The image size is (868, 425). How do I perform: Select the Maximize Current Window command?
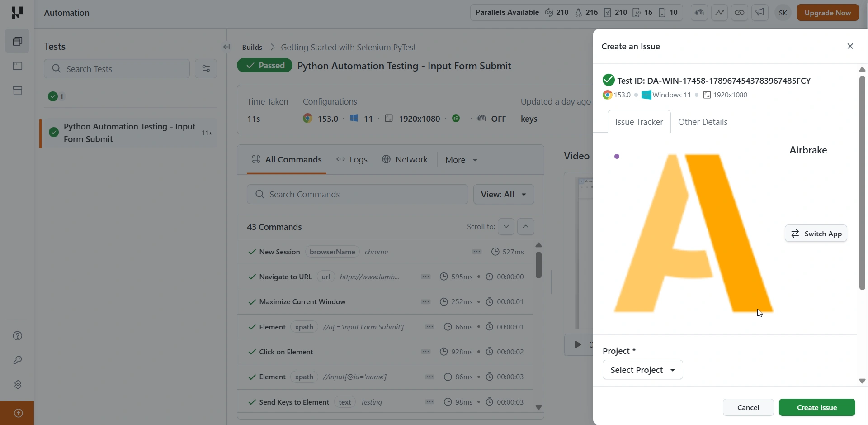[386, 302]
